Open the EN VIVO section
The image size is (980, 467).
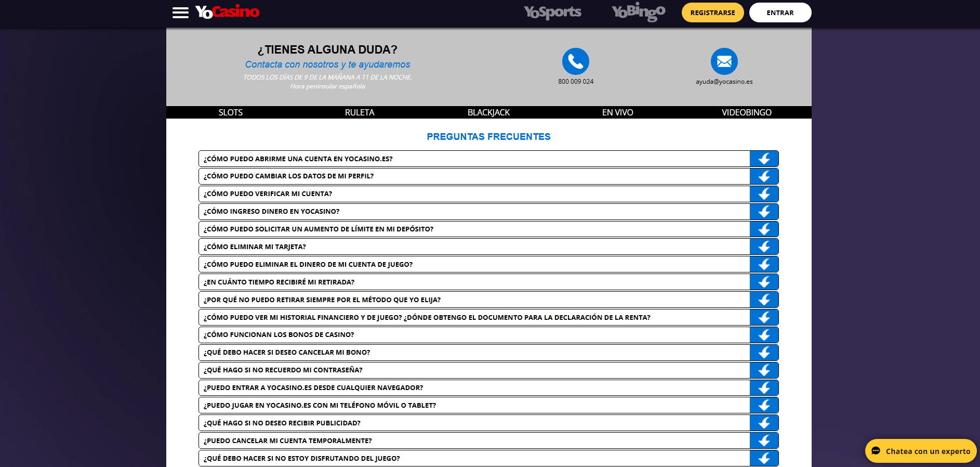click(617, 112)
